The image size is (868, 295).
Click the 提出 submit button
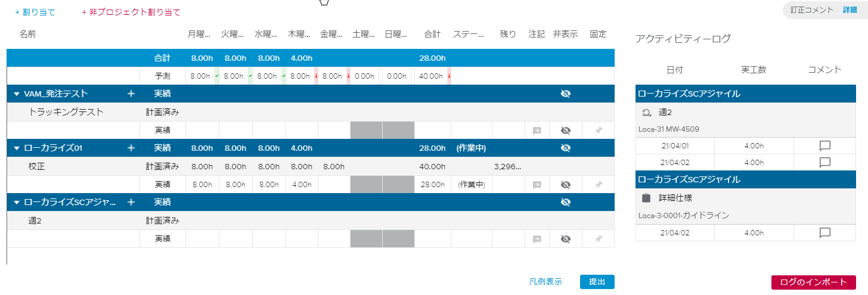[597, 282]
